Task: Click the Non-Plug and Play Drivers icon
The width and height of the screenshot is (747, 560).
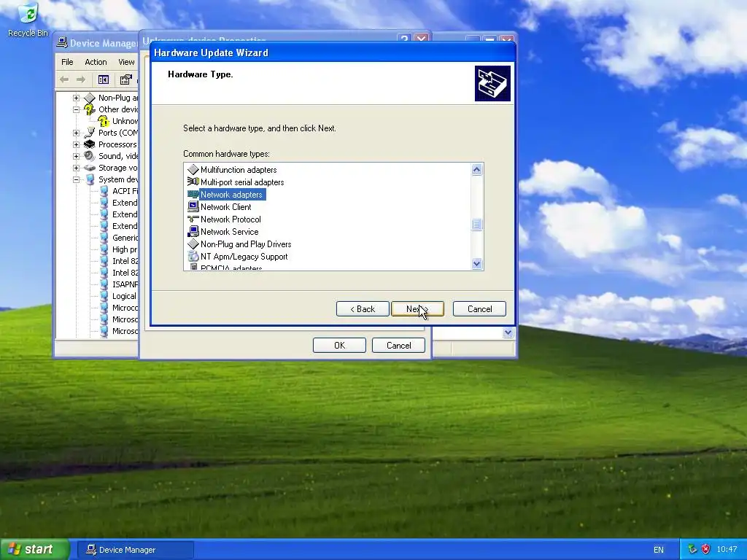Action: click(x=193, y=244)
